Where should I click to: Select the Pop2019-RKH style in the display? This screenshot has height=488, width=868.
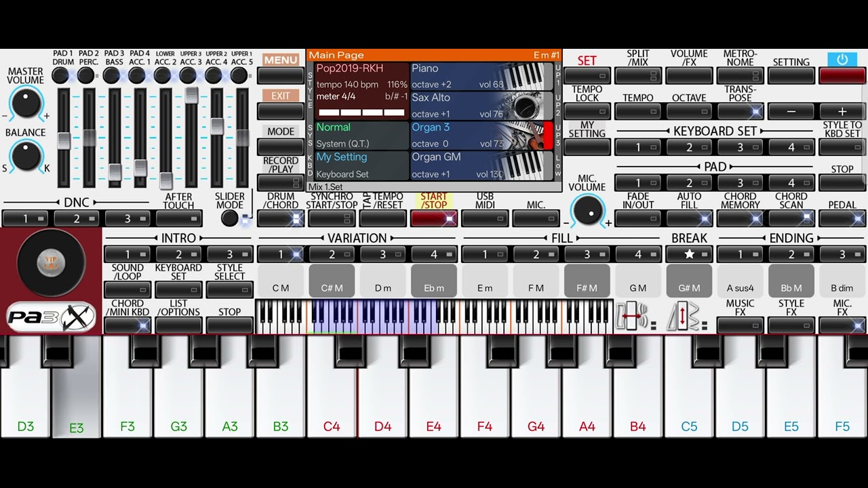[362, 91]
